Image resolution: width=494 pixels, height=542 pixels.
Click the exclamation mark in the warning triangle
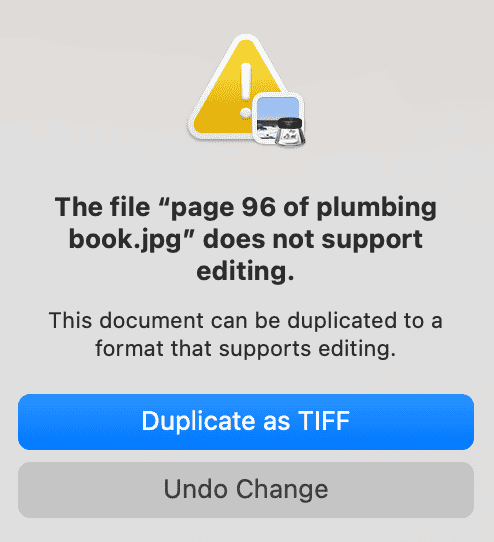(x=246, y=90)
